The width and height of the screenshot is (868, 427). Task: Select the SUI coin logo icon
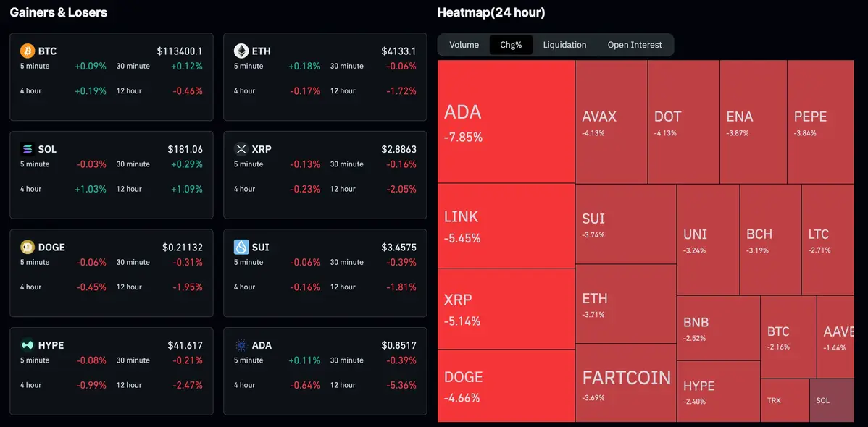point(242,247)
